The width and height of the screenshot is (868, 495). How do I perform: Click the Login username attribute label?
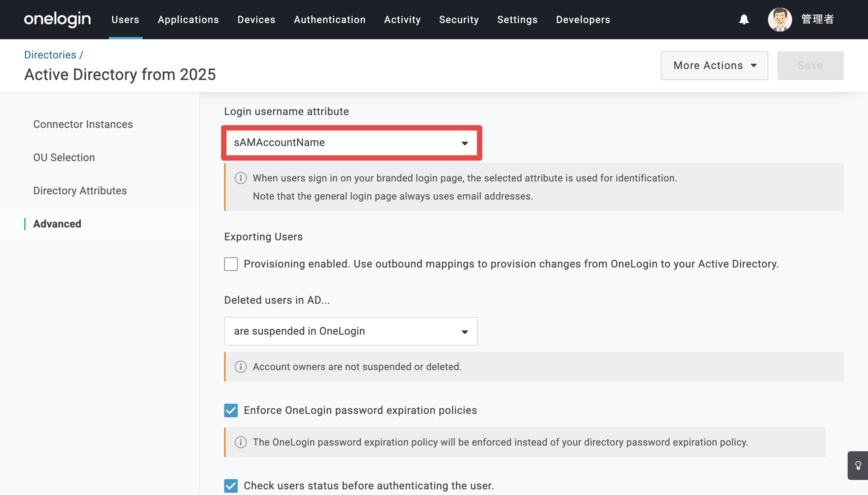pos(286,112)
